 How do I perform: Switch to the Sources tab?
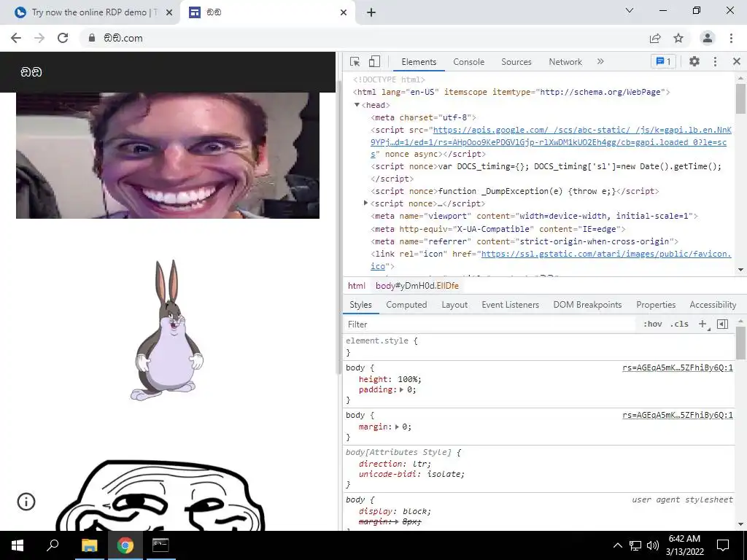point(516,62)
